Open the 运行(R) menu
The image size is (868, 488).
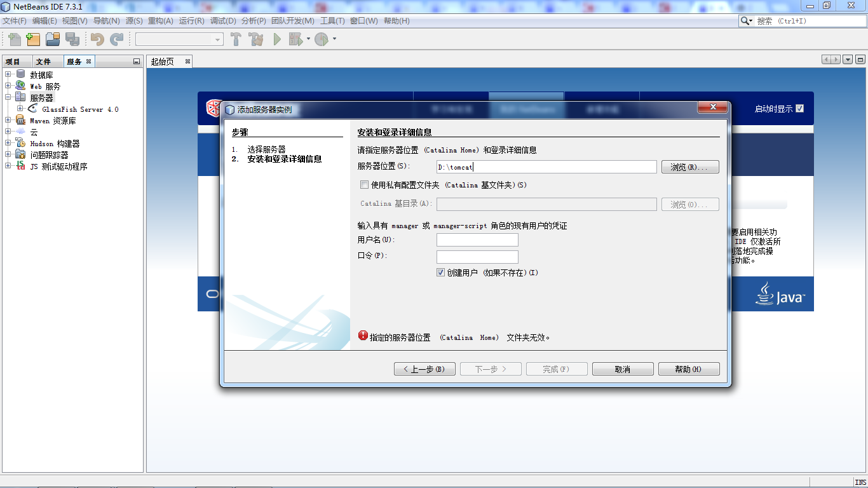[191, 21]
